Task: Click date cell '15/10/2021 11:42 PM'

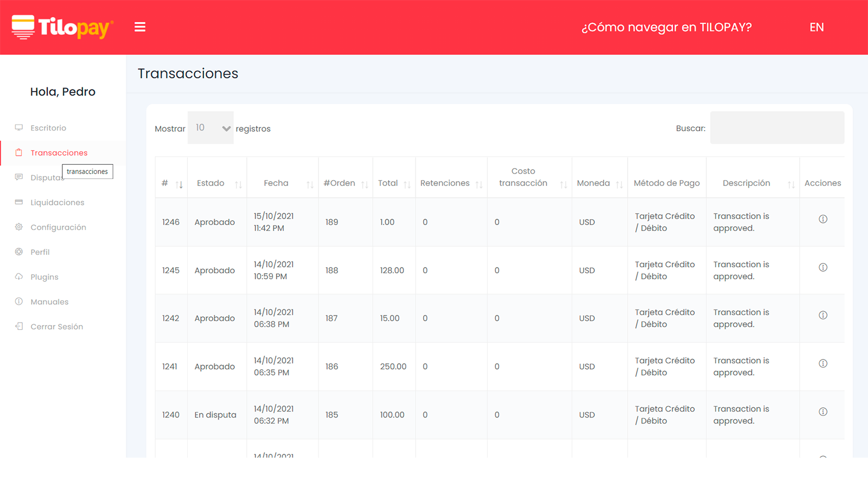Action: 274,222
